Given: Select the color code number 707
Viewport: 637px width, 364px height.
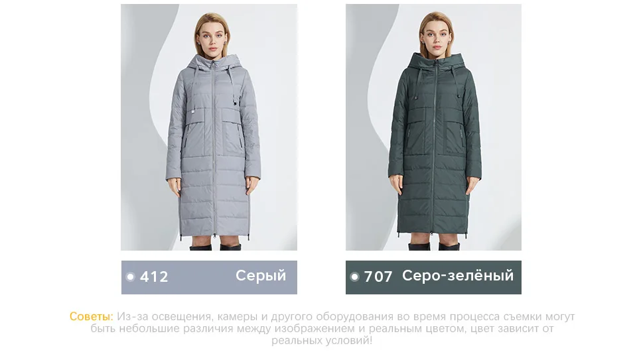Looking at the screenshot, I should click(x=378, y=276).
